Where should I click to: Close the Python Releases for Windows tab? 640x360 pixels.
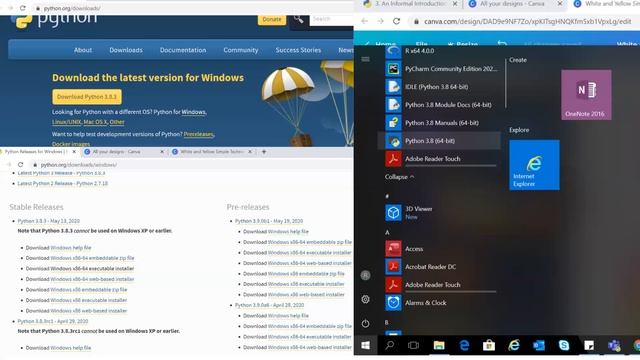(74, 151)
